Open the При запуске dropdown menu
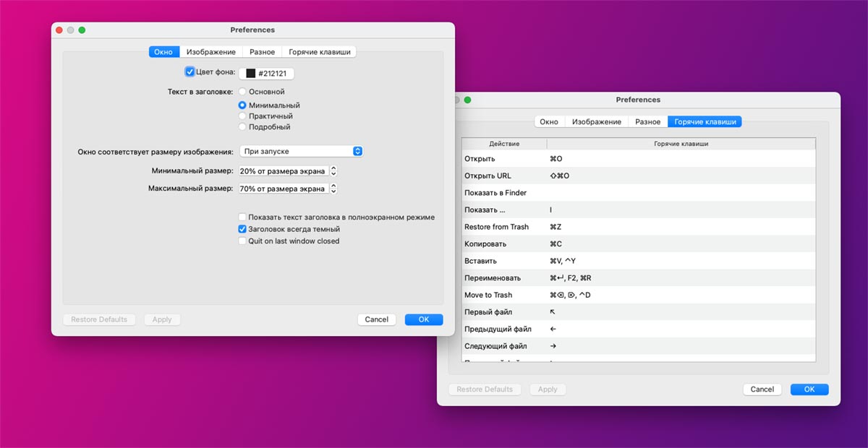 [x=301, y=151]
